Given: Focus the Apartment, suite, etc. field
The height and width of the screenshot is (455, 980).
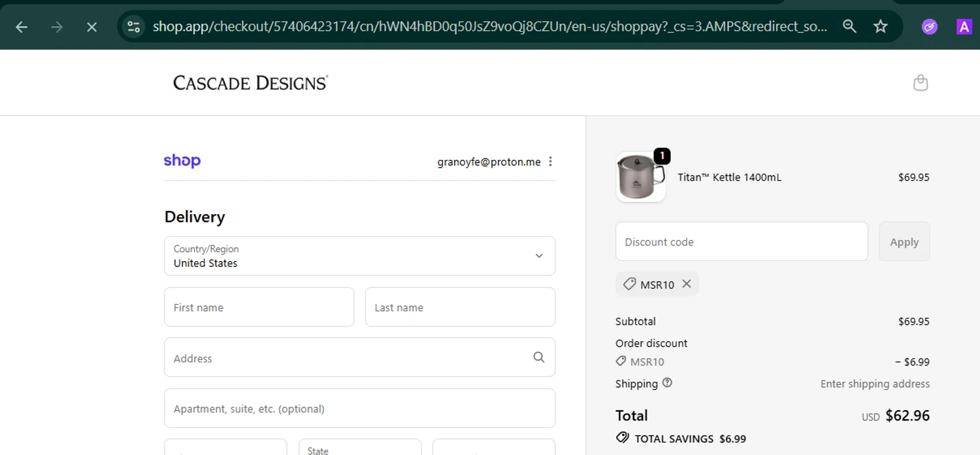Looking at the screenshot, I should tap(359, 408).
